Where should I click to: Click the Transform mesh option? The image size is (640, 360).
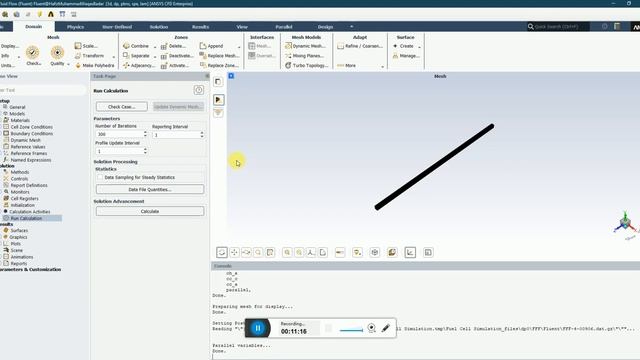(x=89, y=56)
